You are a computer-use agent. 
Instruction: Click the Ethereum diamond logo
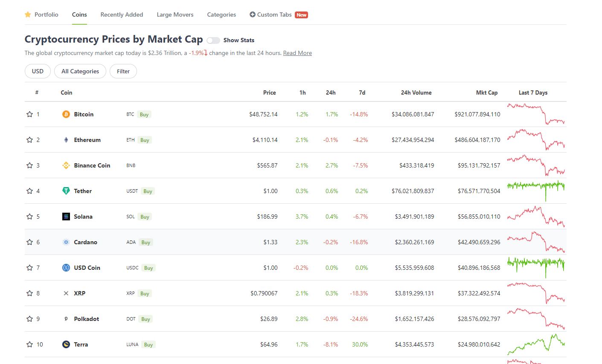point(66,140)
